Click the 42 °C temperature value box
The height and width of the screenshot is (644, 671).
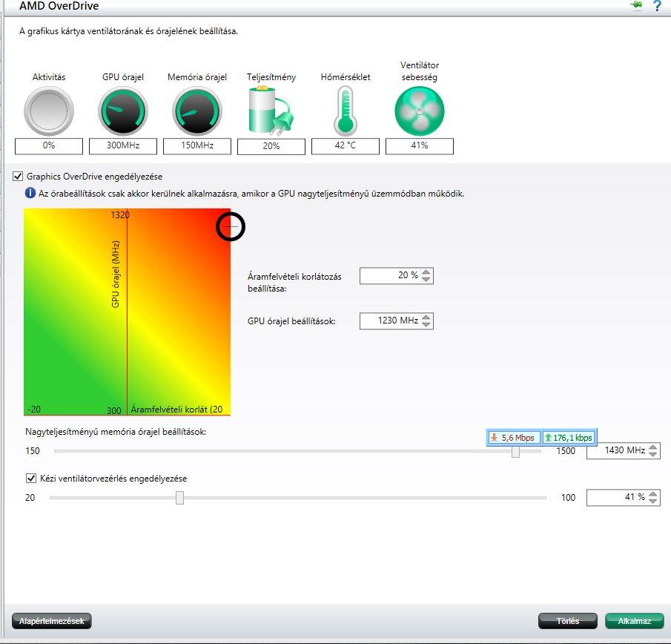[346, 145]
